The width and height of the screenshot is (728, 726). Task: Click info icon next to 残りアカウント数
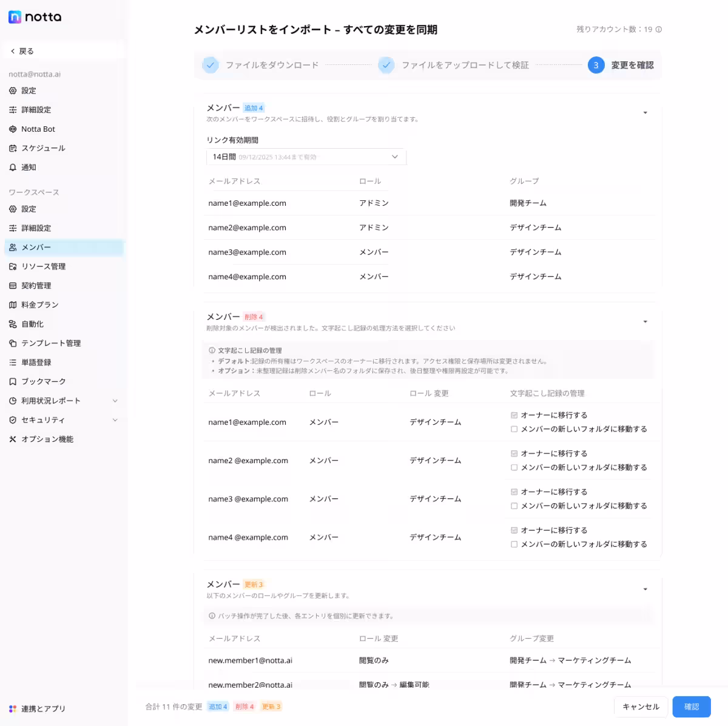pyautogui.click(x=659, y=29)
